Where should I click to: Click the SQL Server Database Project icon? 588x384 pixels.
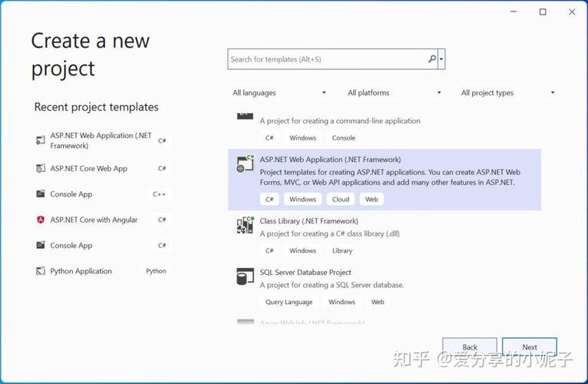(245, 276)
